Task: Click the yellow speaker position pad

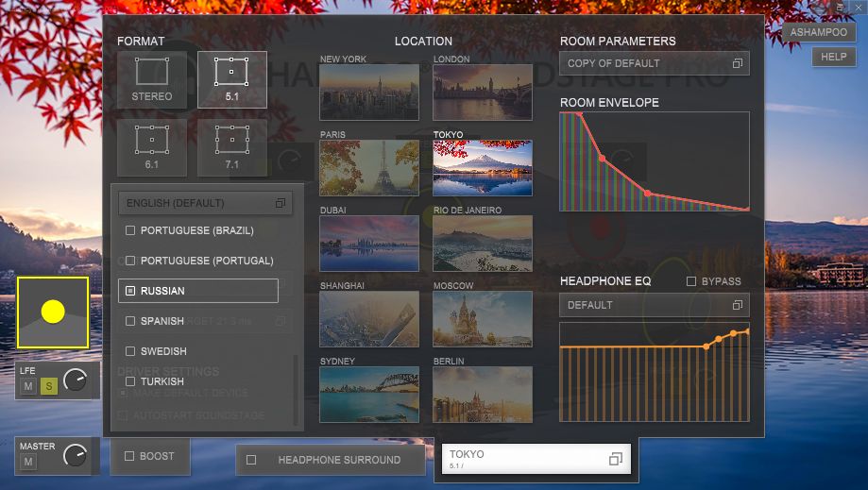Action: (53, 313)
